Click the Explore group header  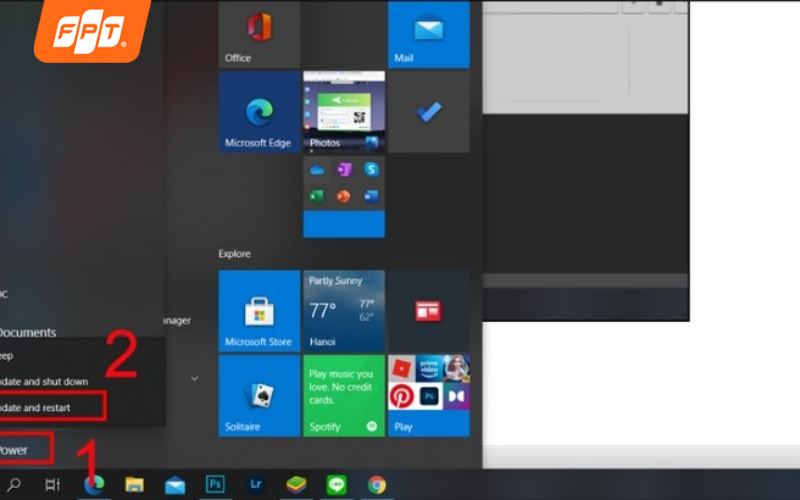(x=235, y=254)
